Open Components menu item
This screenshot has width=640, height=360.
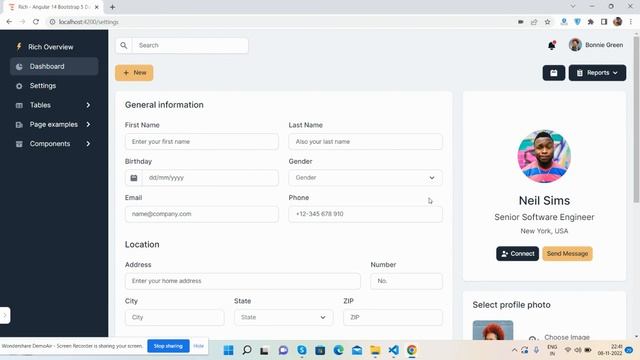(x=54, y=144)
